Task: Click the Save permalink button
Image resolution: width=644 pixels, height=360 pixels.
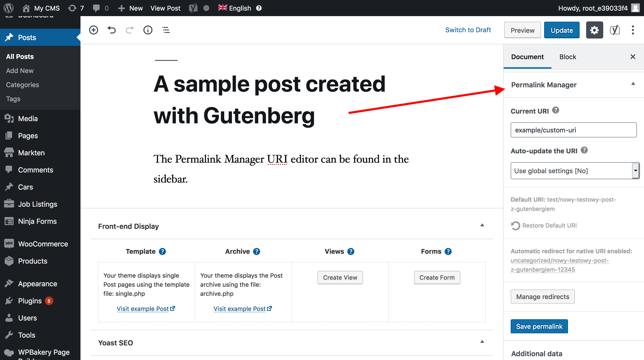Action: coord(539,326)
